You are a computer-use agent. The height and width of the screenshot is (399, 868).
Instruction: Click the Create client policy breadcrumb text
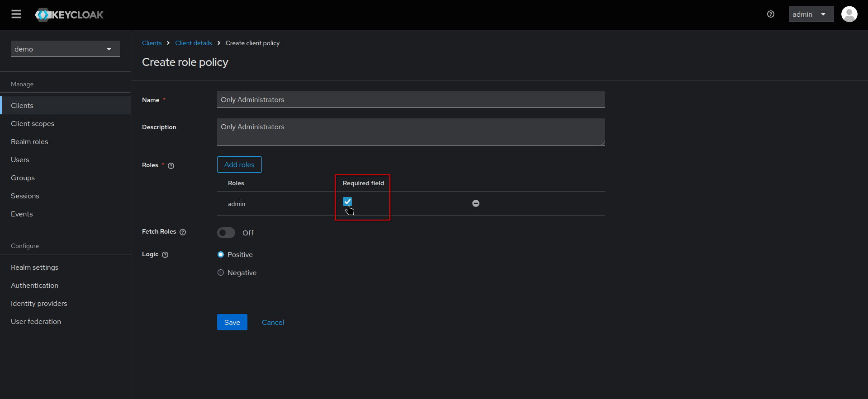(252, 43)
